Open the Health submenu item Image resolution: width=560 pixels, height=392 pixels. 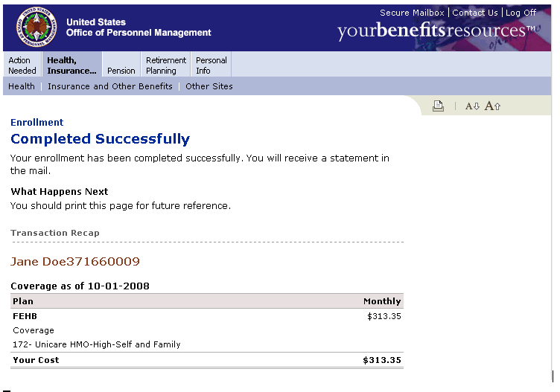coord(22,86)
